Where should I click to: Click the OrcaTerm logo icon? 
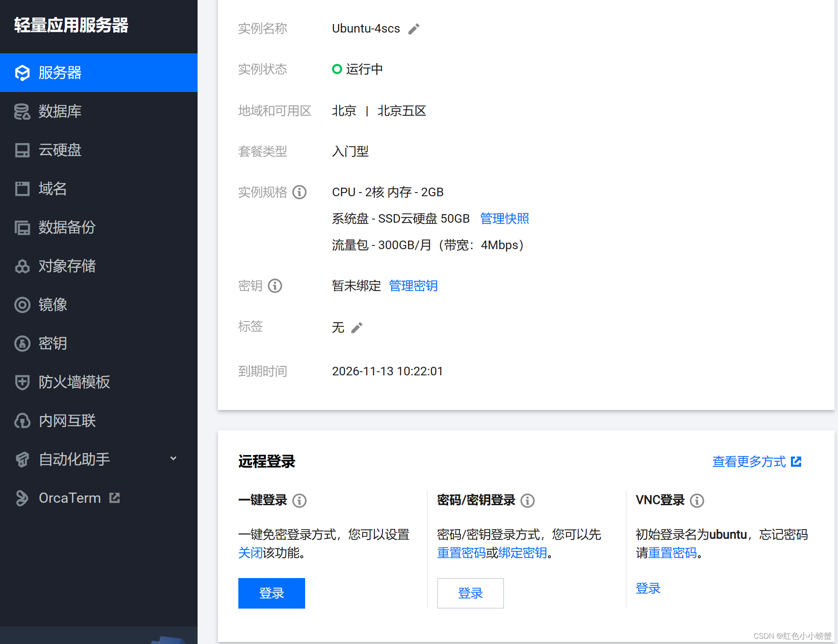click(22, 498)
